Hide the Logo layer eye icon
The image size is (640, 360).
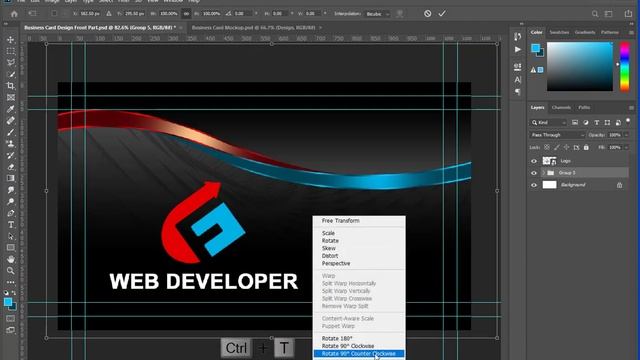[534, 161]
